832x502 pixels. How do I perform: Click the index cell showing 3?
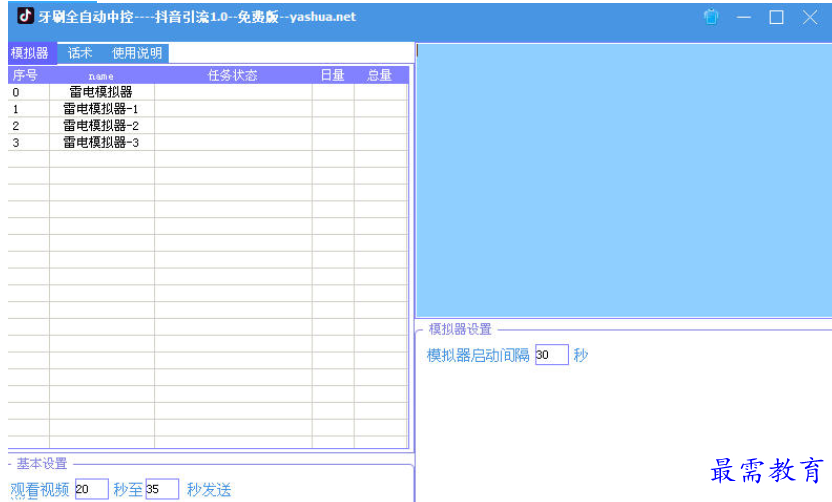click(29, 142)
